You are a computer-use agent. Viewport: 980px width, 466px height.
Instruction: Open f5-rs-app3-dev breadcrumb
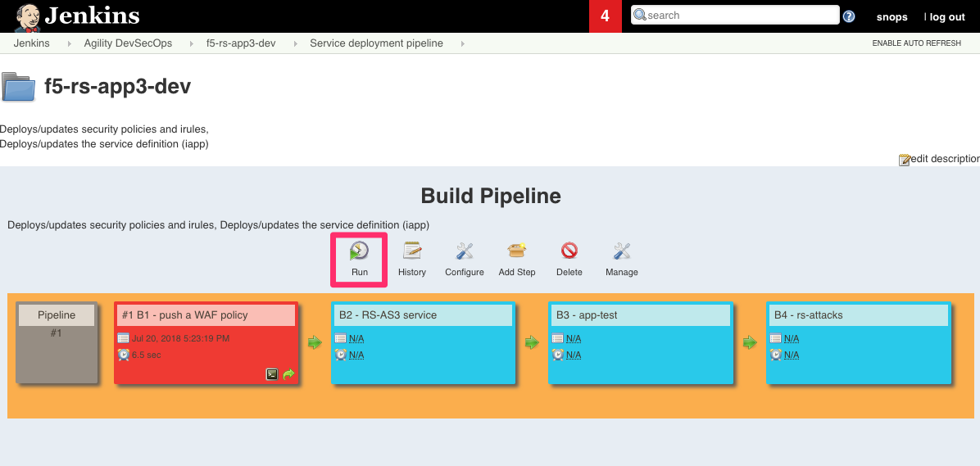tap(241, 43)
